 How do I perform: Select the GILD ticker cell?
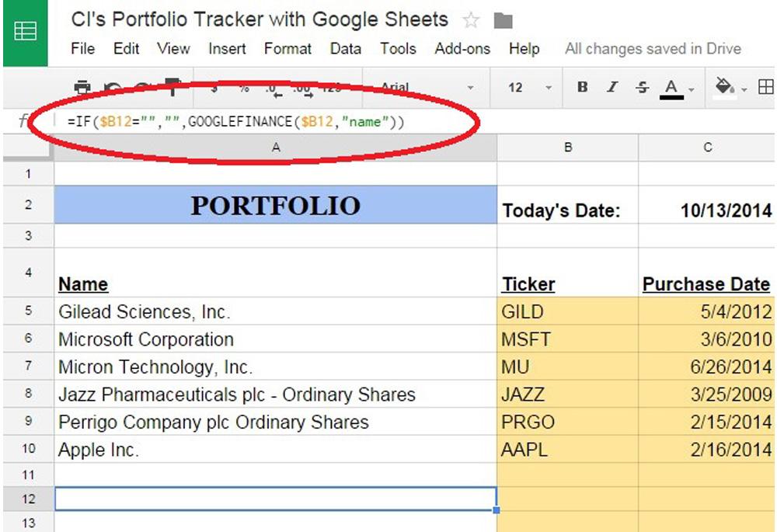[x=568, y=311]
